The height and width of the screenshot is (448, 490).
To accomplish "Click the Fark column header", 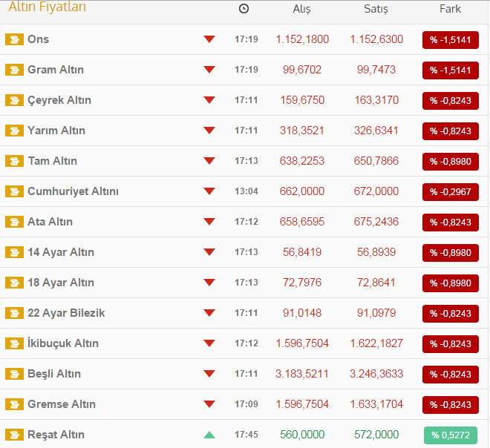I will [450, 9].
